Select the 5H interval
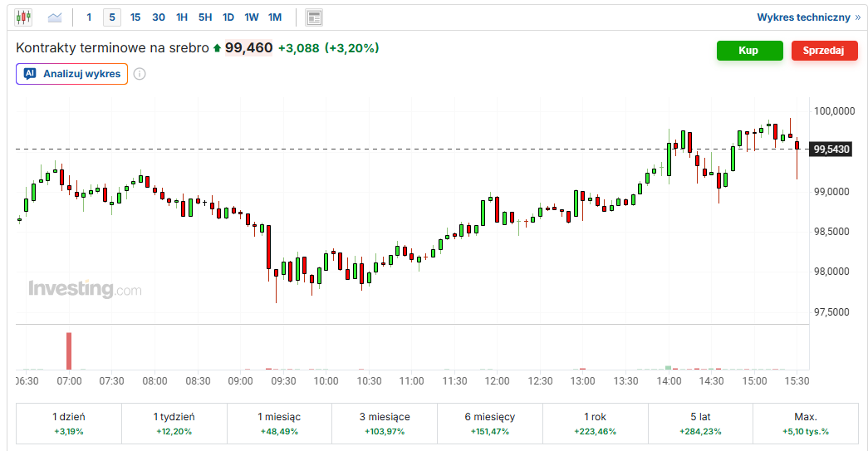Viewport: 868px width, 451px height. [205, 17]
